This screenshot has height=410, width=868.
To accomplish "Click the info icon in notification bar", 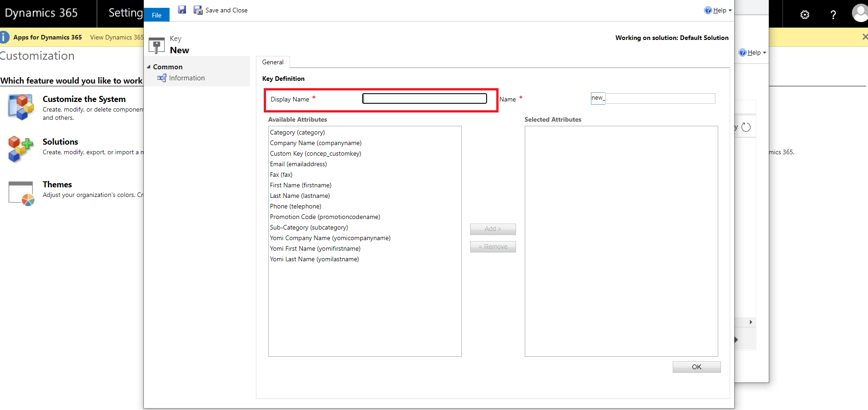I will (x=4, y=37).
